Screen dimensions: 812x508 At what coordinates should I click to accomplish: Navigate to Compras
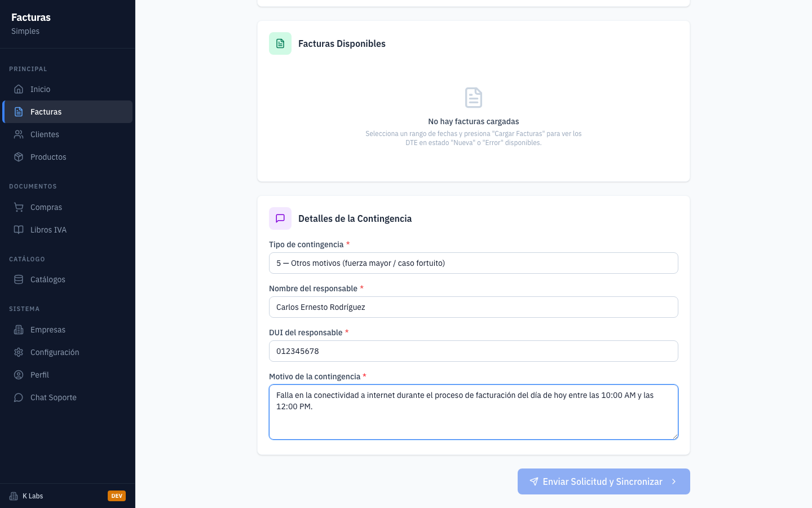tap(68, 207)
